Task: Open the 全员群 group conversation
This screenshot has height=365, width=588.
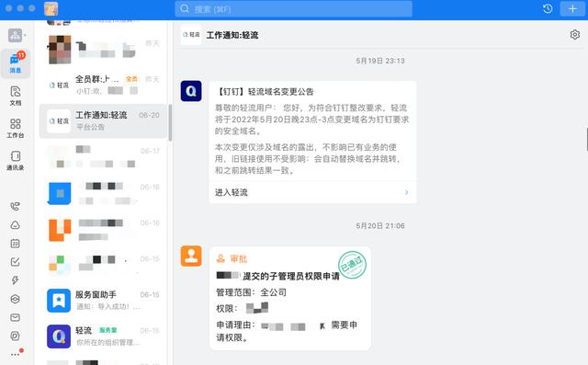Action: pos(103,85)
